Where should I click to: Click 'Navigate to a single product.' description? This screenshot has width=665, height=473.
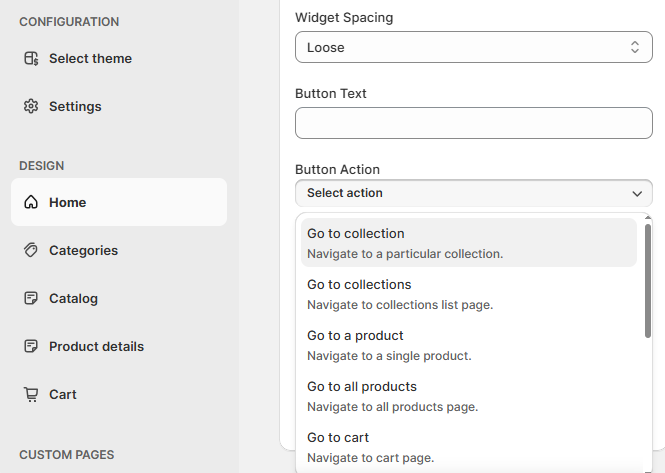click(x=389, y=355)
